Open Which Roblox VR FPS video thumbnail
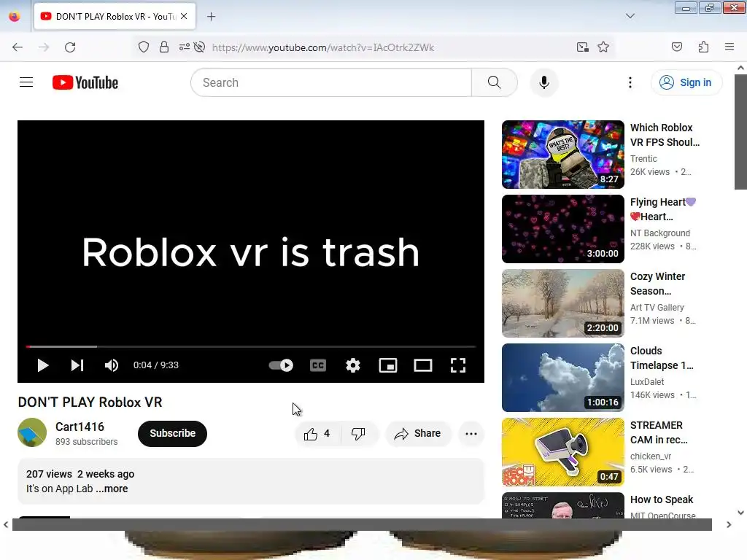Image resolution: width=747 pixels, height=560 pixels. (563, 155)
